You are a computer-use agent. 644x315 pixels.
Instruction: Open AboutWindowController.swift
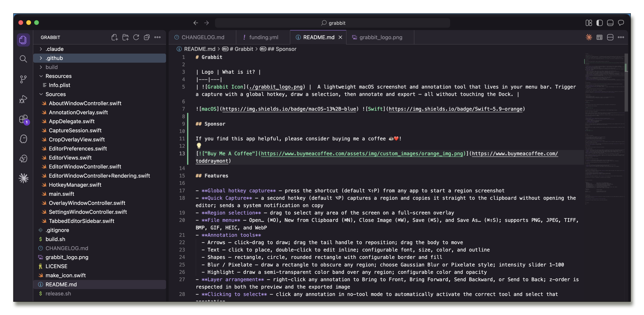(100, 103)
